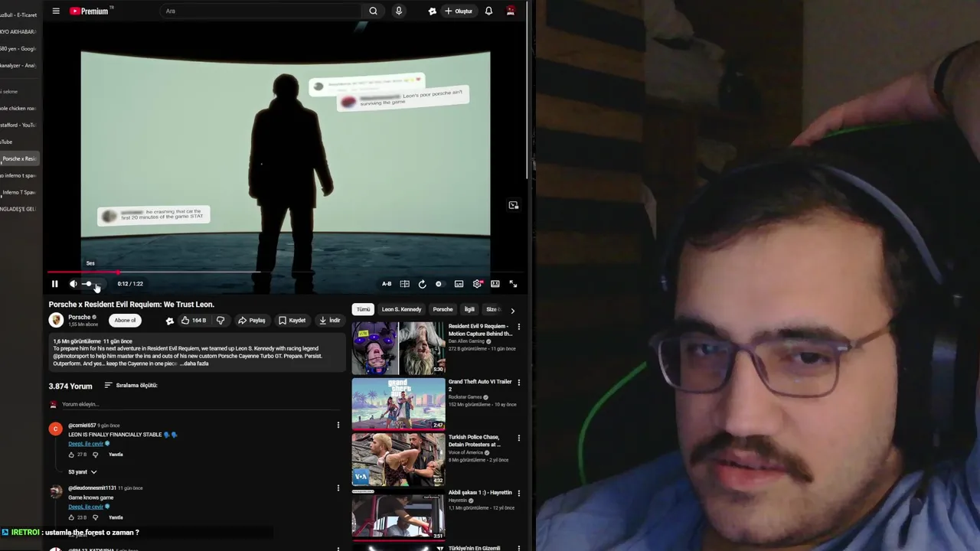Switch to Porsche x Resid browser tab
Image resolution: width=980 pixels, height=551 pixels.
20,158
